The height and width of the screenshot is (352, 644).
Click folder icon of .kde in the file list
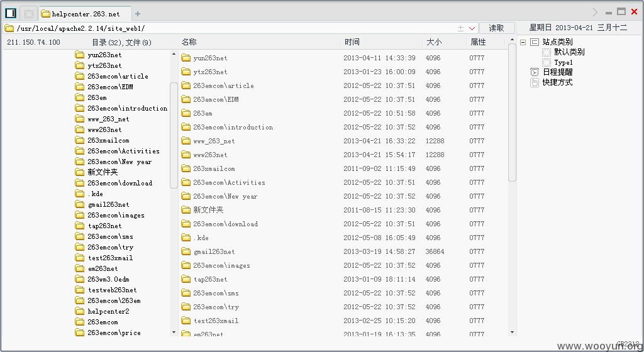pyautogui.click(x=186, y=238)
